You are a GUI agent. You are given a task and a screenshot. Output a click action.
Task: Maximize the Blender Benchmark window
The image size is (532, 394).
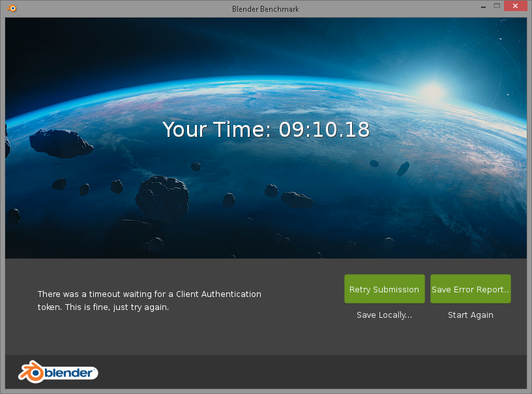click(x=497, y=6)
